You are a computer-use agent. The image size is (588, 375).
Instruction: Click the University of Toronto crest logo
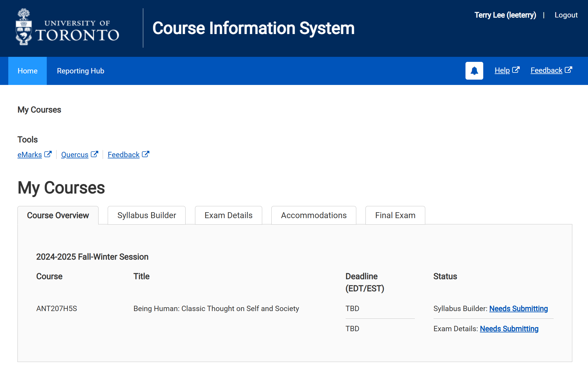pos(23,27)
